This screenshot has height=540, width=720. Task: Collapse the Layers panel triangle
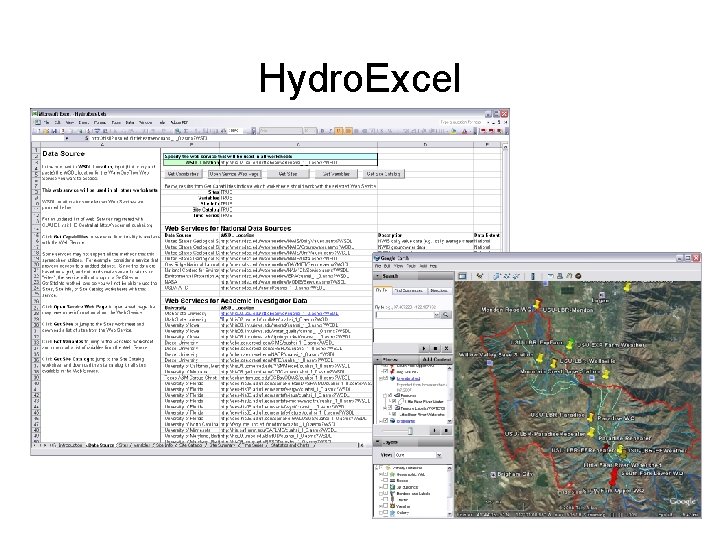coord(377,442)
